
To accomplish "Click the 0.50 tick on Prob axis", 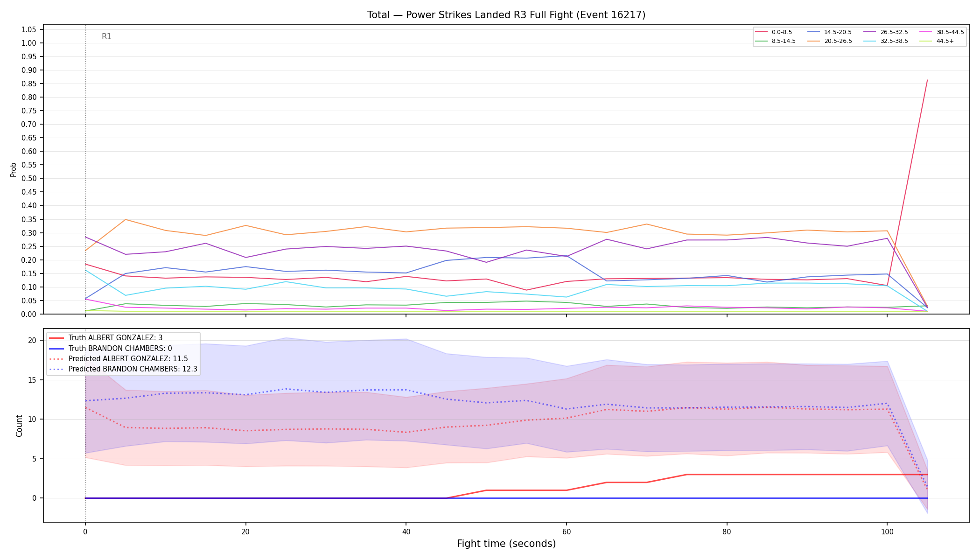I will tap(29, 178).
